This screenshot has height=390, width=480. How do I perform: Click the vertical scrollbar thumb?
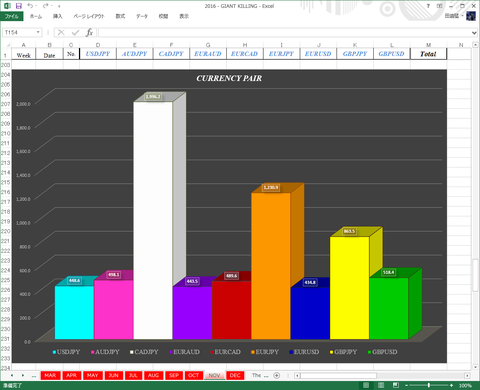click(476, 275)
